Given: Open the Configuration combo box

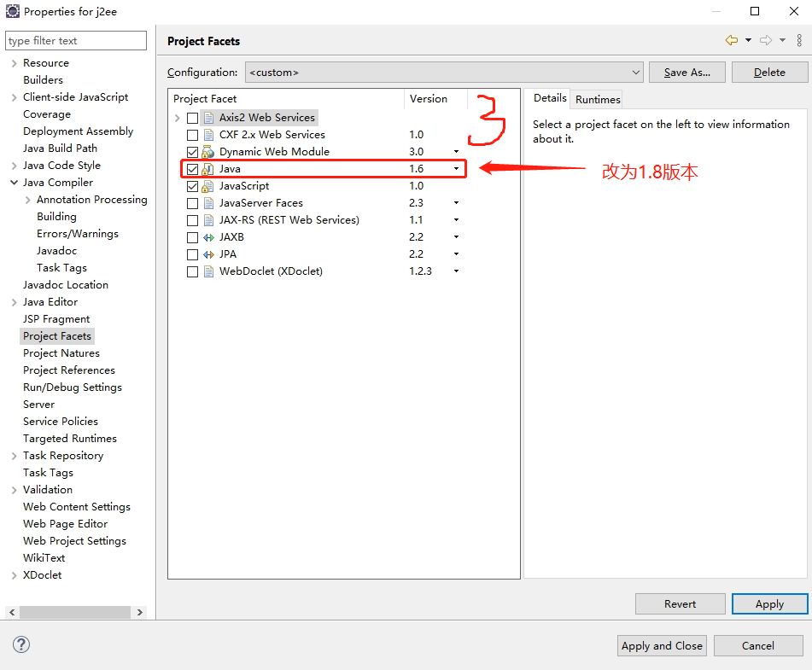Looking at the screenshot, I should (x=444, y=73).
